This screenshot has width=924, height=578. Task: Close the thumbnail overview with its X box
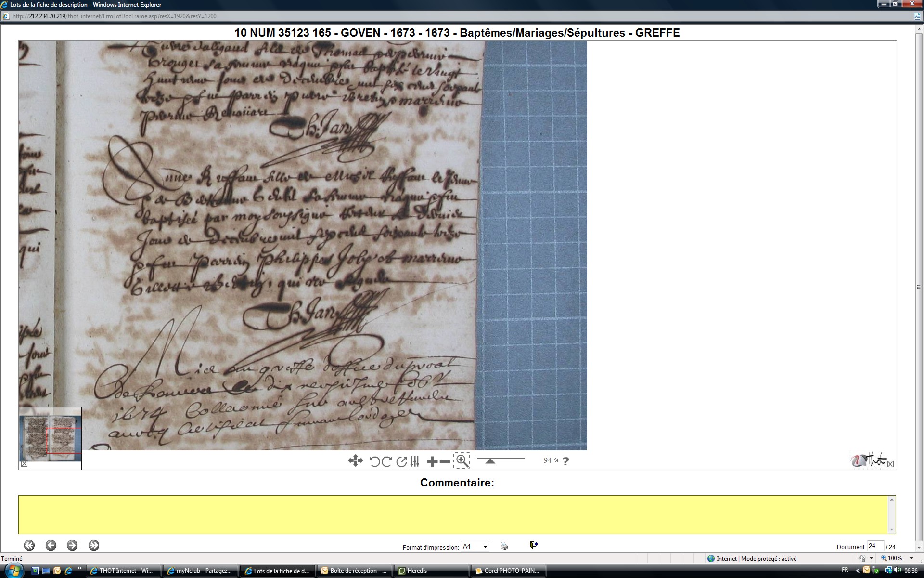(x=24, y=464)
